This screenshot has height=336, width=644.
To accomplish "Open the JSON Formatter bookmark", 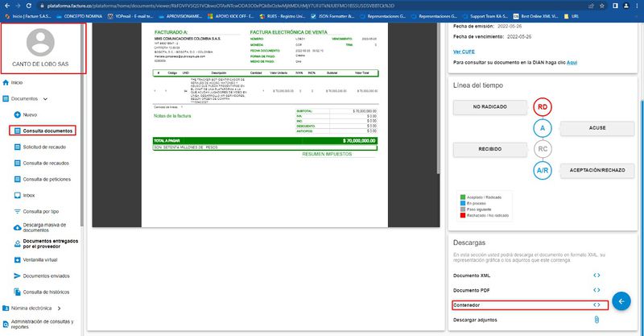I will pos(332,16).
